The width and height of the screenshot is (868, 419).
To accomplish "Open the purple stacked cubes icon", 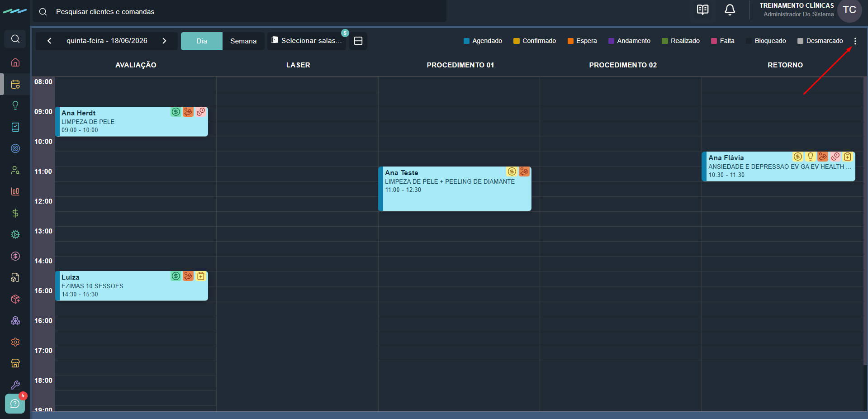I will tap(15, 320).
